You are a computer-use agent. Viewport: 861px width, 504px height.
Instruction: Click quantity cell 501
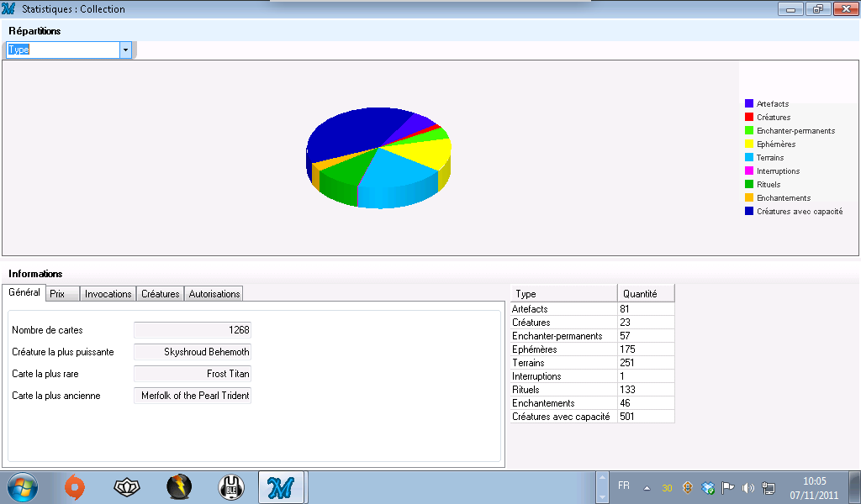[646, 417]
